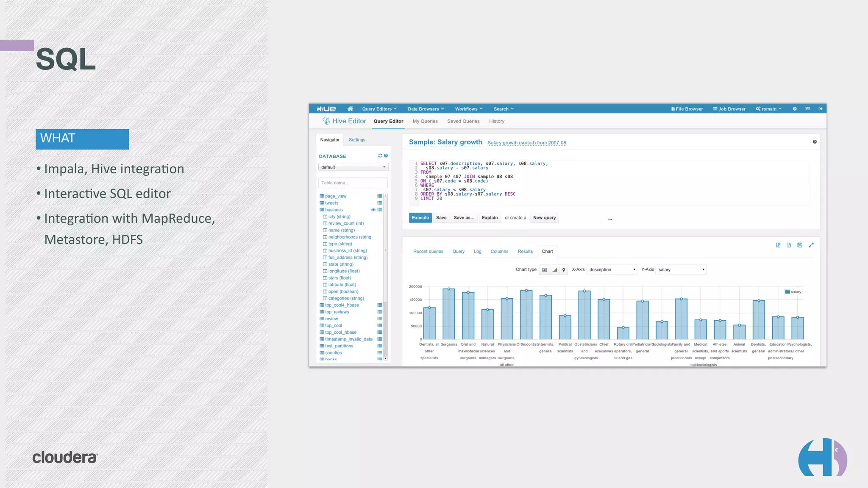
Task: Select map marker chart type
Action: point(564,270)
